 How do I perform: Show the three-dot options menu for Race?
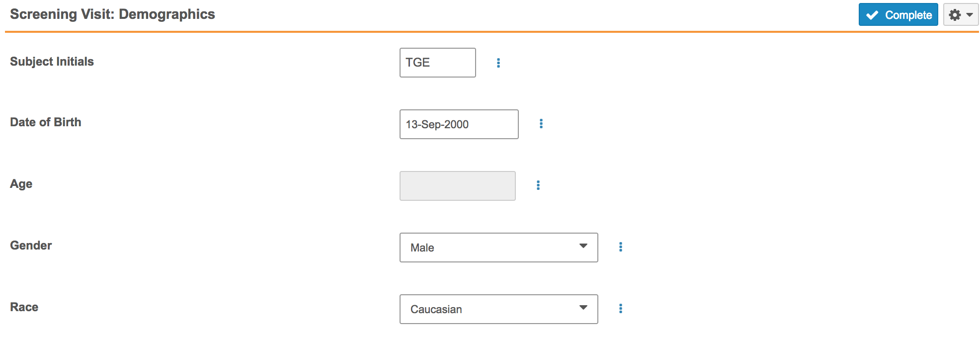pyautogui.click(x=621, y=309)
